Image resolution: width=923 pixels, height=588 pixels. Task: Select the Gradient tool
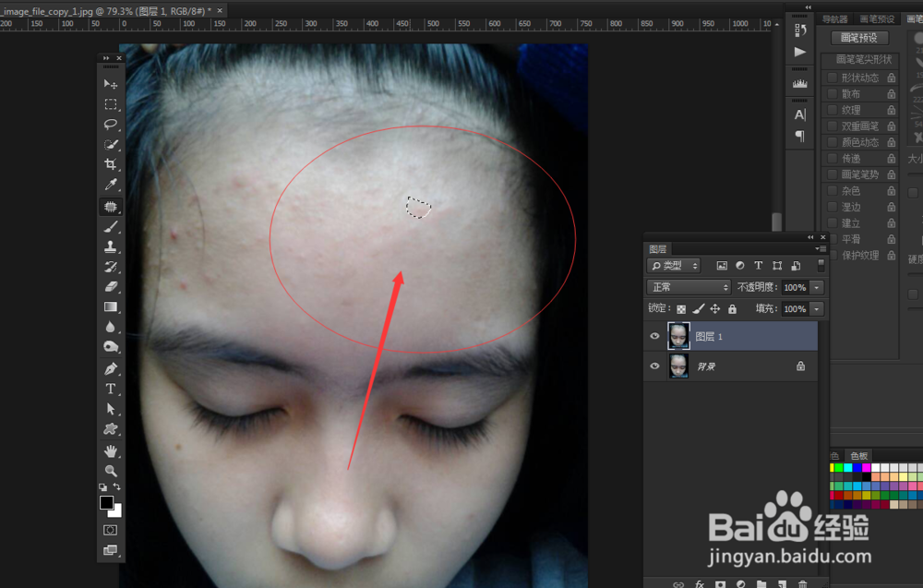click(110, 306)
